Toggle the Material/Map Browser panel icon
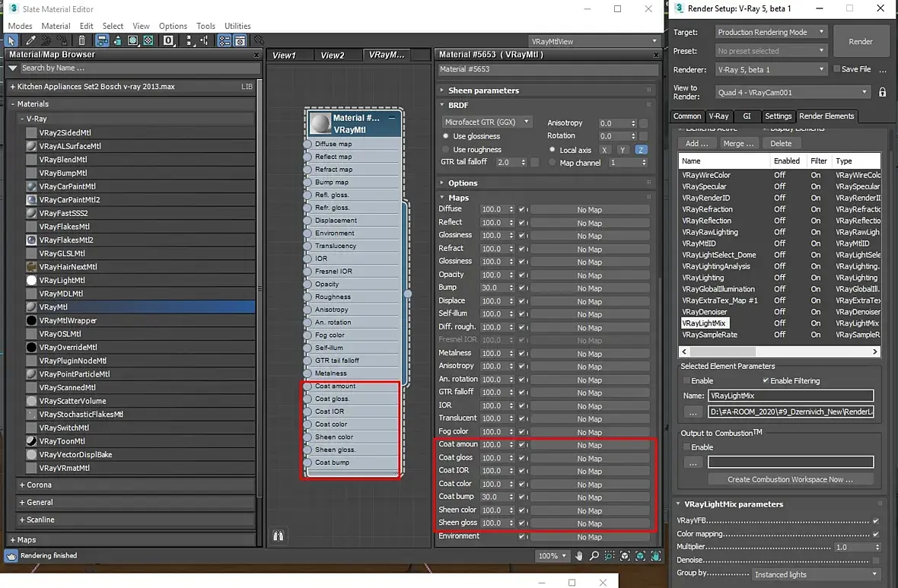898x588 pixels. click(224, 40)
